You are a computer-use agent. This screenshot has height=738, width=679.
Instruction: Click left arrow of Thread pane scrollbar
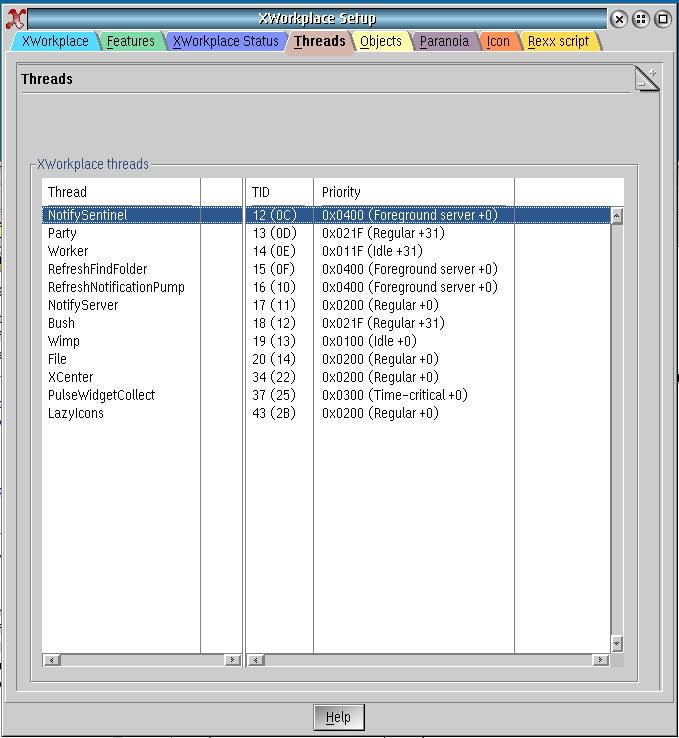click(52, 660)
